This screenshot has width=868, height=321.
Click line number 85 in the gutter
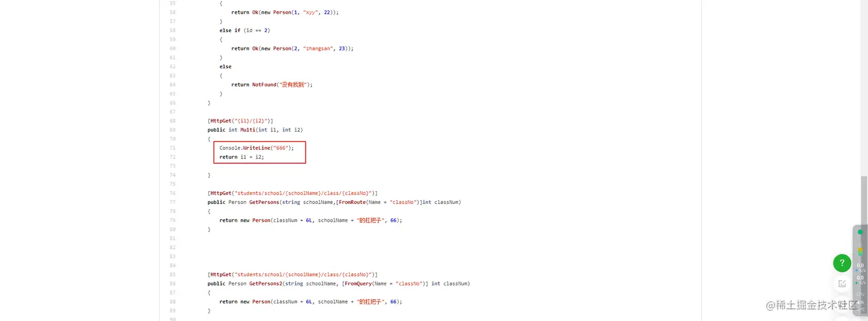[173, 274]
